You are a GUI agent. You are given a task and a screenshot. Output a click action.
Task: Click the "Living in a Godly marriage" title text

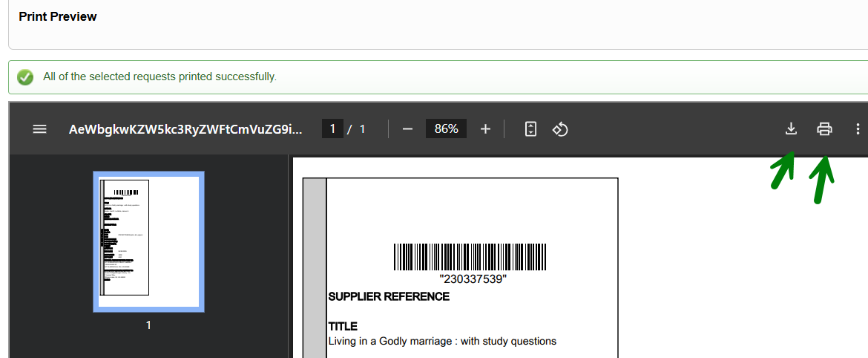click(x=442, y=342)
